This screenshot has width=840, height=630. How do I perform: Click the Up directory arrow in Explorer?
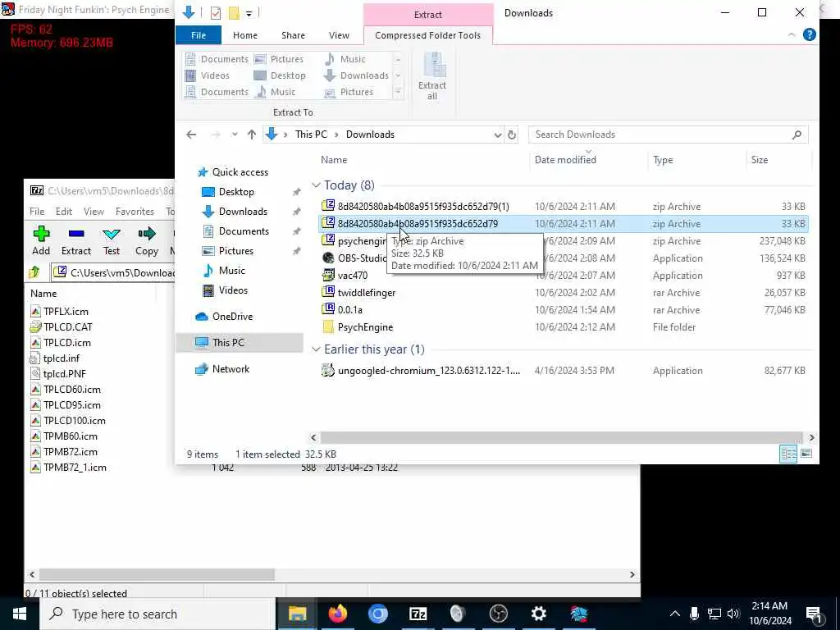252,135
